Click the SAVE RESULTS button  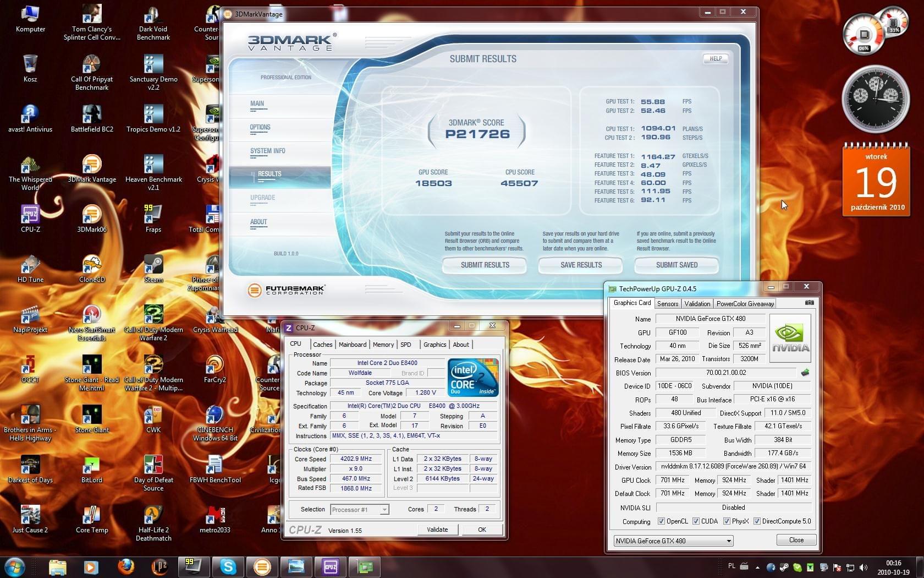(581, 265)
